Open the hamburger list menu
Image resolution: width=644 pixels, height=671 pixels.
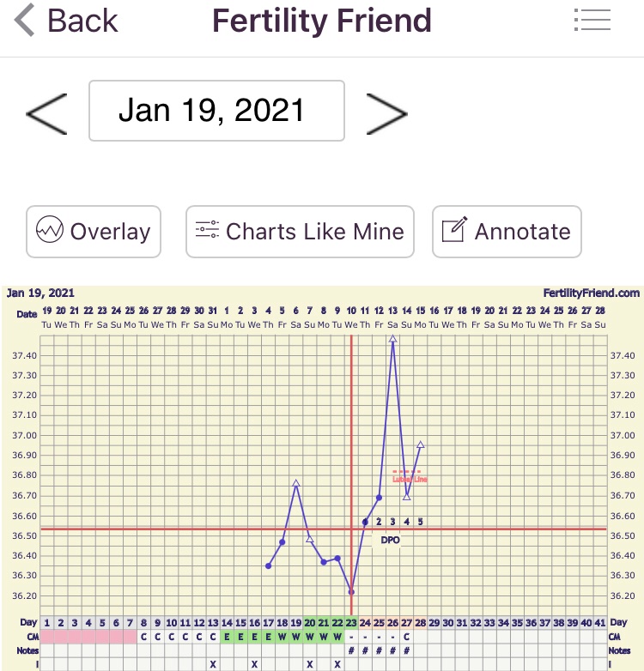click(x=591, y=21)
